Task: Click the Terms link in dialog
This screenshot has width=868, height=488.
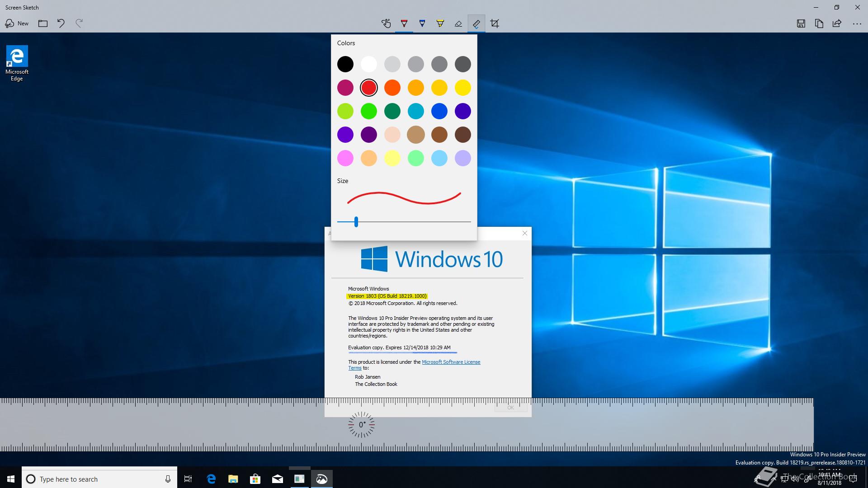Action: click(x=355, y=368)
